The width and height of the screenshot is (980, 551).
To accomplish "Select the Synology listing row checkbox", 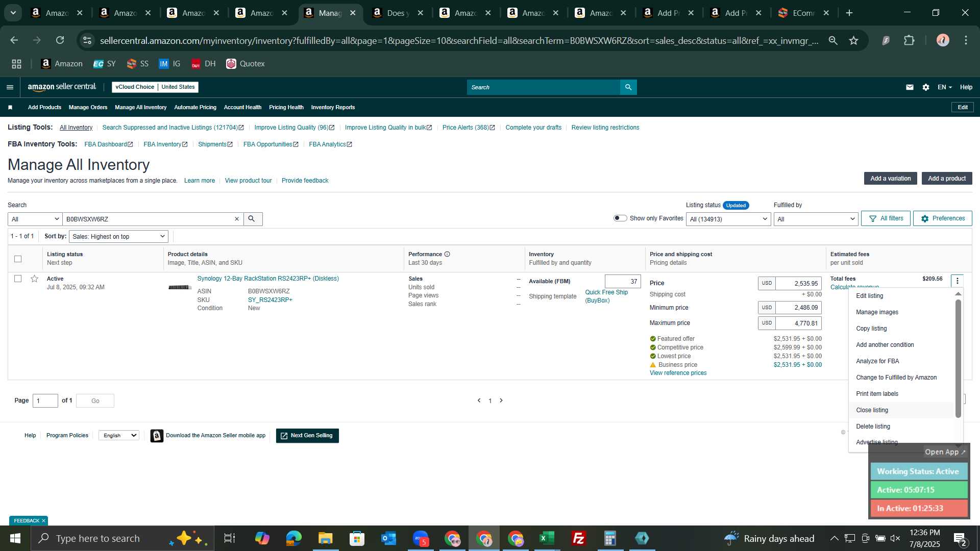I will click(x=18, y=279).
